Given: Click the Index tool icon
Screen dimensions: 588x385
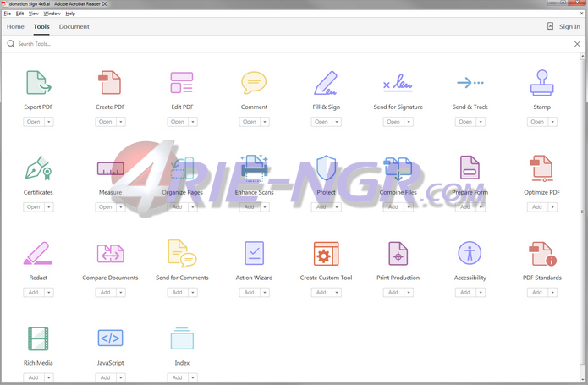Looking at the screenshot, I should click(x=182, y=338).
